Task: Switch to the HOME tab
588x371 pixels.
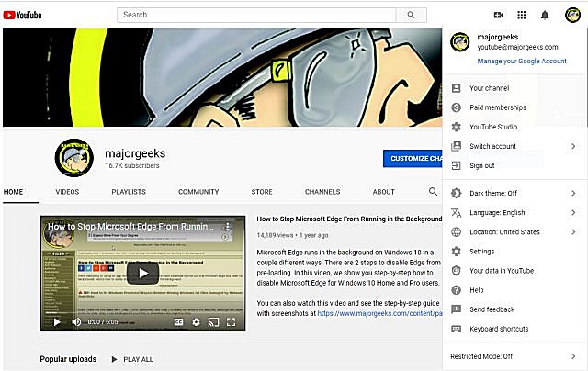Action: point(13,192)
